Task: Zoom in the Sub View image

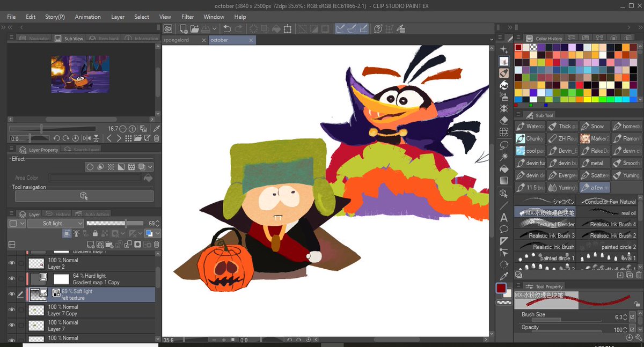Action: pyautogui.click(x=132, y=129)
